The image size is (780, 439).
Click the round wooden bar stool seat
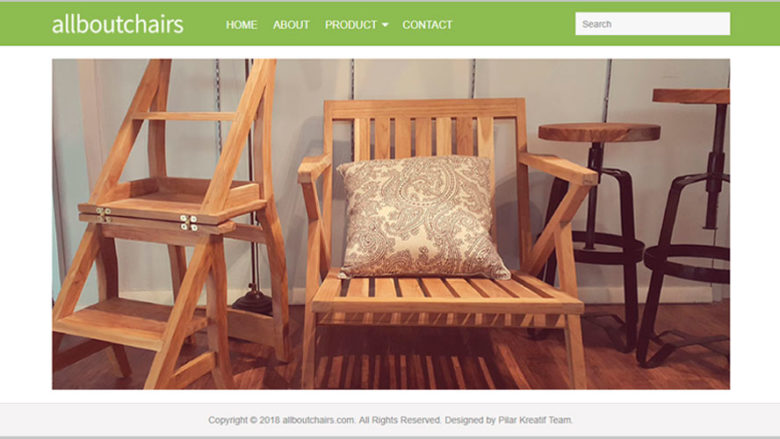(599, 133)
